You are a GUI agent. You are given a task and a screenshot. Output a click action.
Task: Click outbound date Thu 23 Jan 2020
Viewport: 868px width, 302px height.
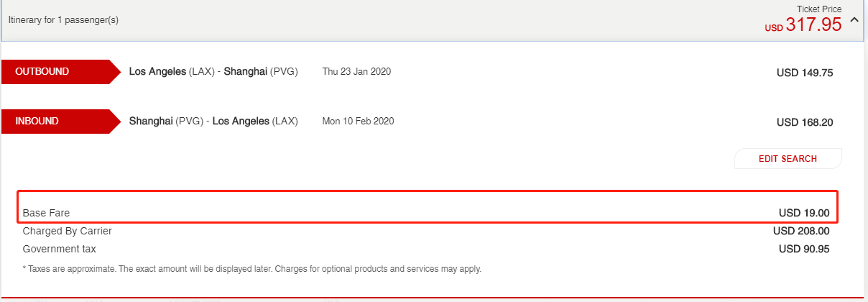pyautogui.click(x=357, y=72)
